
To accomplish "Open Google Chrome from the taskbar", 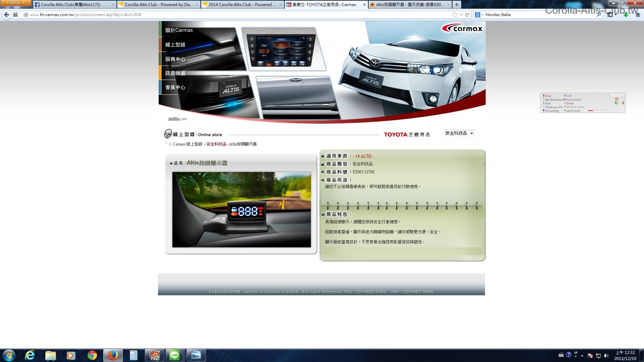I will point(92,355).
